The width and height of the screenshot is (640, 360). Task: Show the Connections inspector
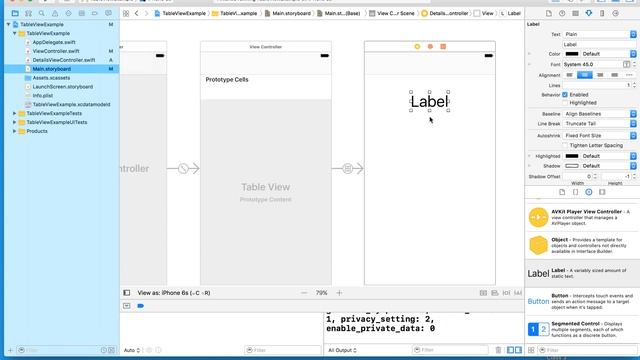point(616,13)
